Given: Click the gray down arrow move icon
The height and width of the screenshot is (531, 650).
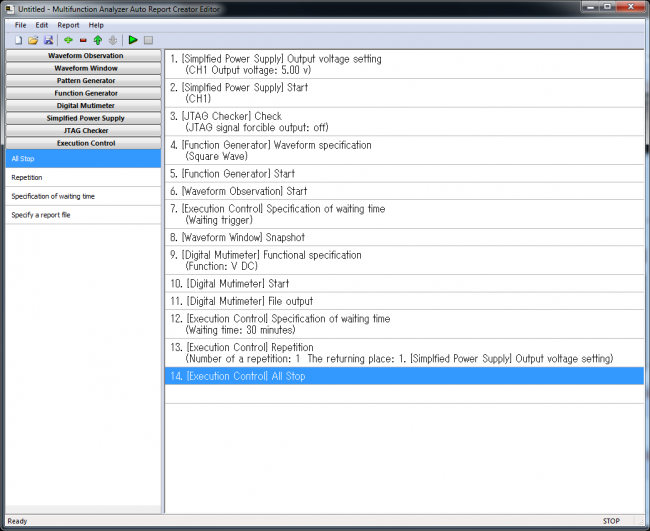Looking at the screenshot, I should click(x=113, y=40).
